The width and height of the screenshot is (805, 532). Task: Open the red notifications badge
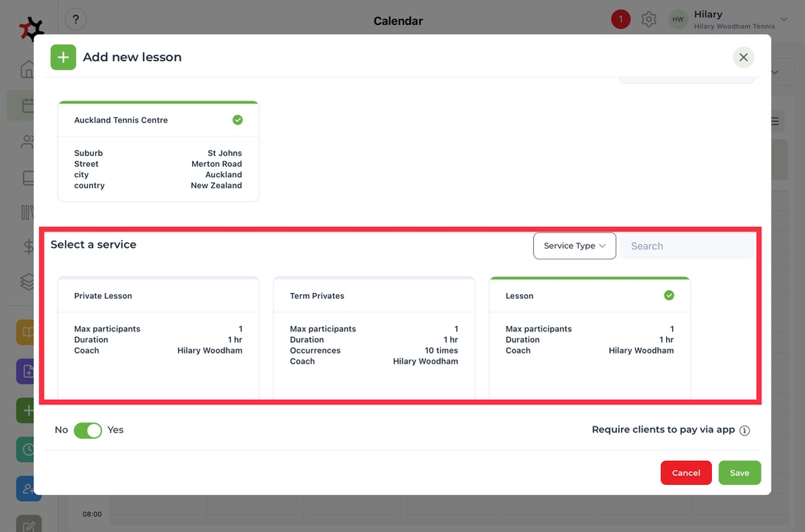click(620, 19)
